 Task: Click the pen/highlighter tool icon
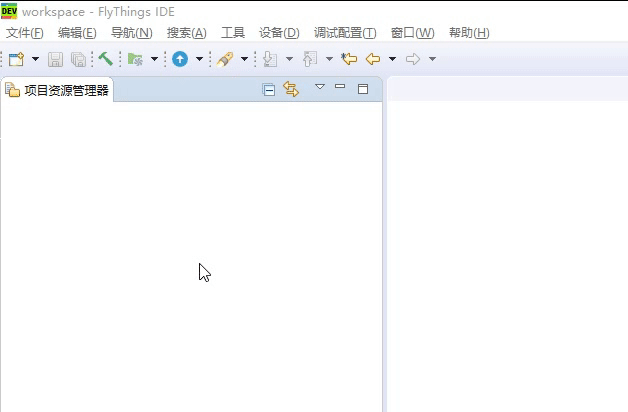point(225,59)
